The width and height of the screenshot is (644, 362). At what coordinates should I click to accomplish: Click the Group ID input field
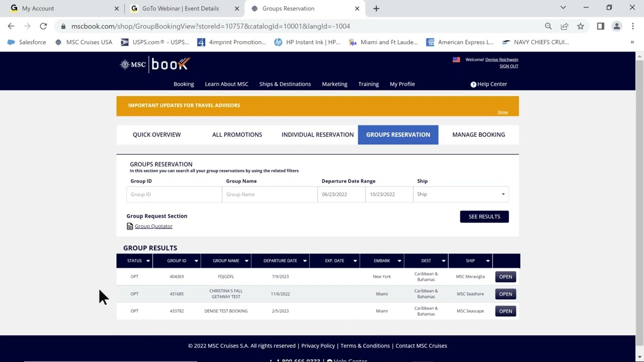coord(174,195)
